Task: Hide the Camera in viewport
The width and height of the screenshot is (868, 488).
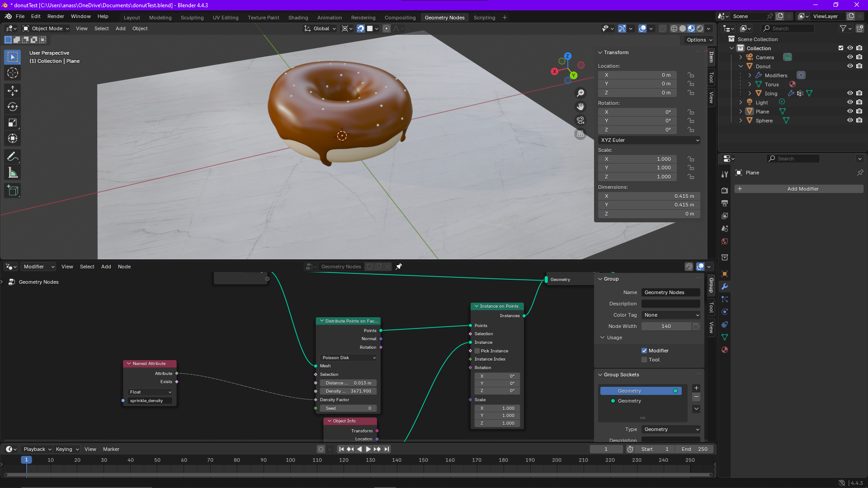Action: click(x=850, y=57)
